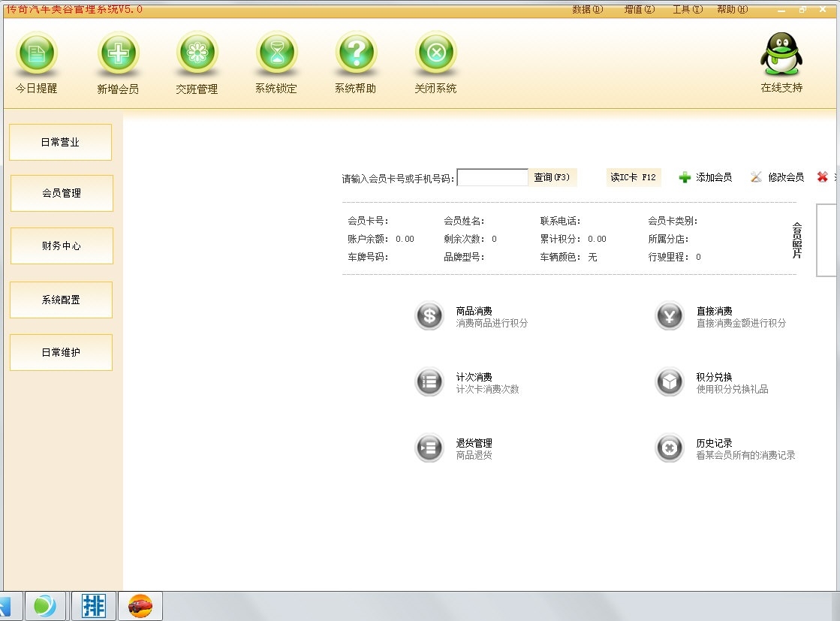Image resolution: width=840 pixels, height=621 pixels.
Task: Click the red car taskbar icon
Action: tap(140, 605)
